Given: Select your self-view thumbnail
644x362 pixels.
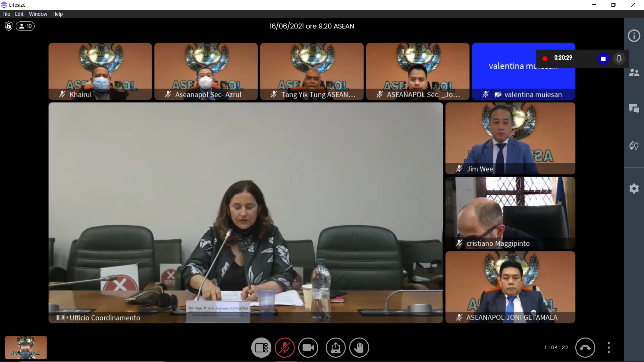Looking at the screenshot, I should [x=26, y=348].
